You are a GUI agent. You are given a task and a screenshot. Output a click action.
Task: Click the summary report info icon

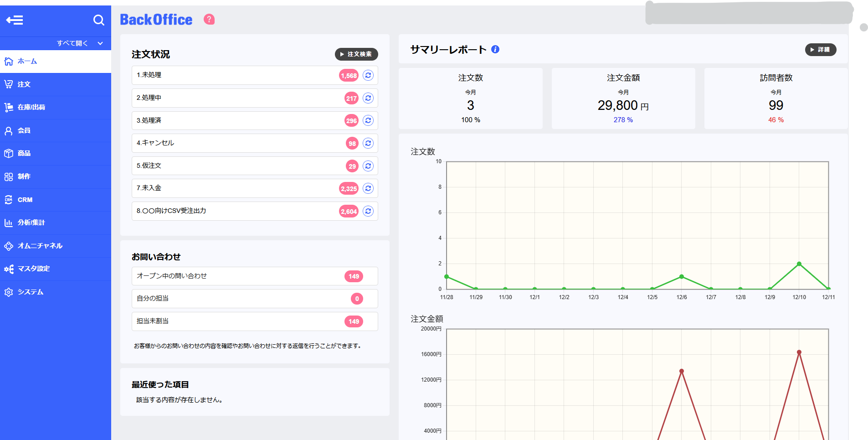coord(495,49)
